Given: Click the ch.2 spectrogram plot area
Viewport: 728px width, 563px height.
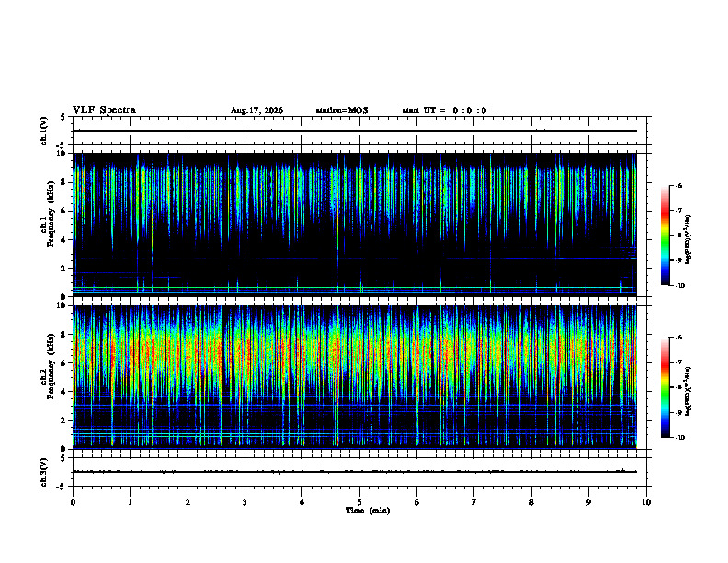Looking at the screenshot, I should coord(355,377).
